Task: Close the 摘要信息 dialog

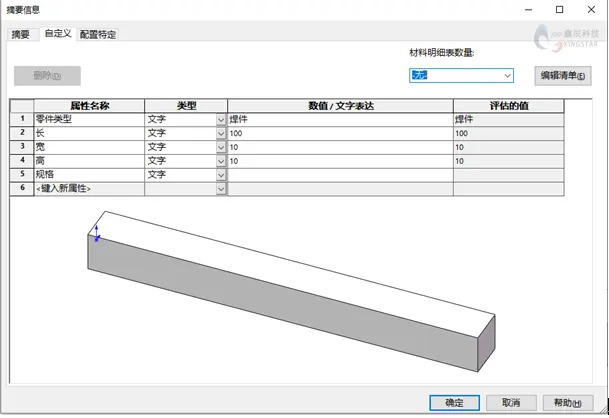Action: tap(591, 9)
